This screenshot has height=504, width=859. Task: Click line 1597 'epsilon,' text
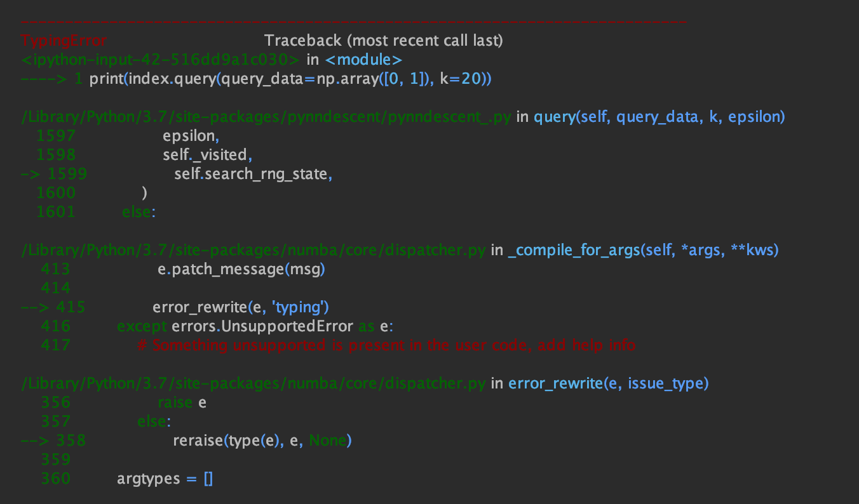[x=191, y=136]
